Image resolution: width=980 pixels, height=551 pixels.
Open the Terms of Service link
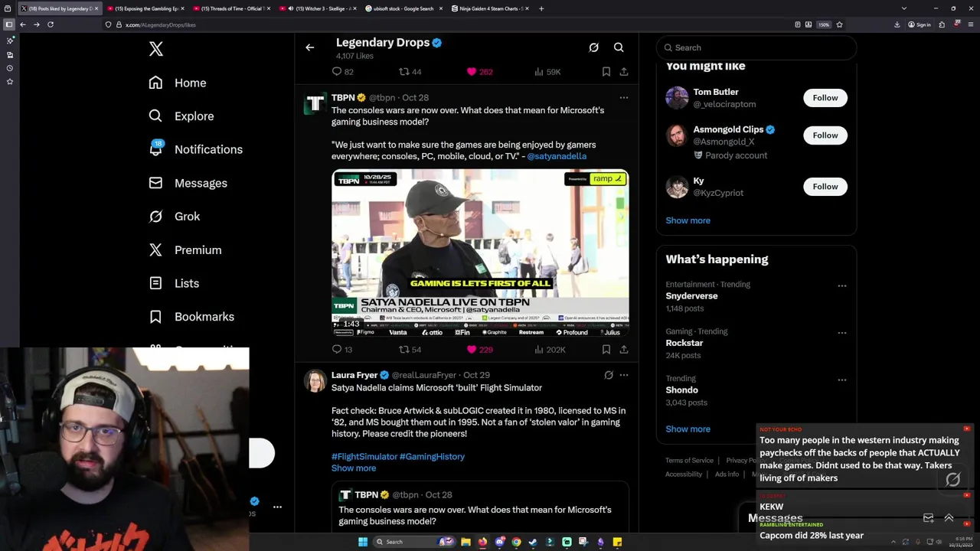pos(689,461)
